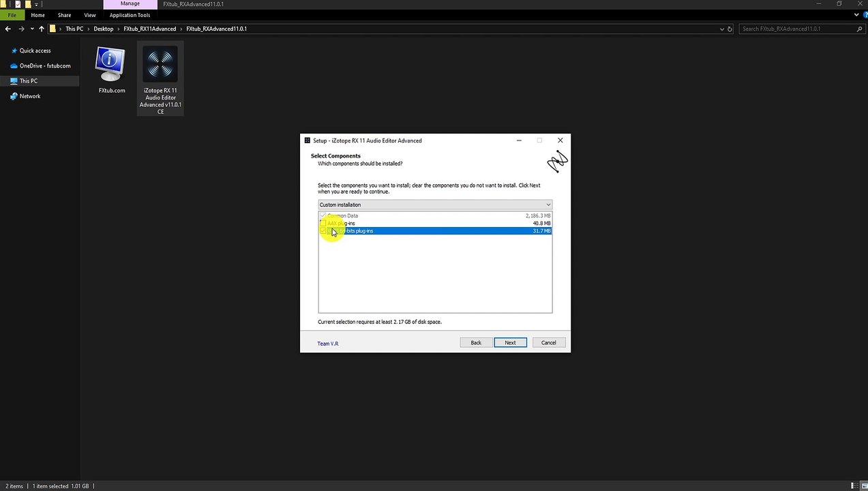Open the Application Tools tab
The width and height of the screenshot is (868, 491).
(130, 15)
